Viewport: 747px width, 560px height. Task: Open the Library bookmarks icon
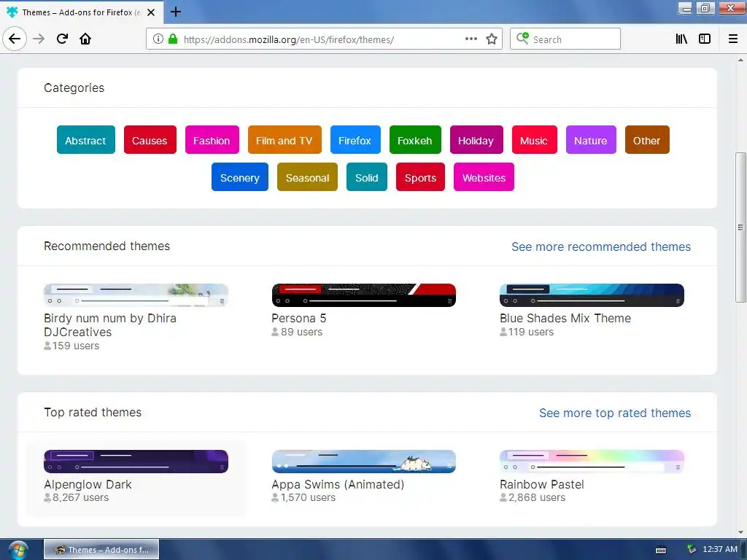681,39
